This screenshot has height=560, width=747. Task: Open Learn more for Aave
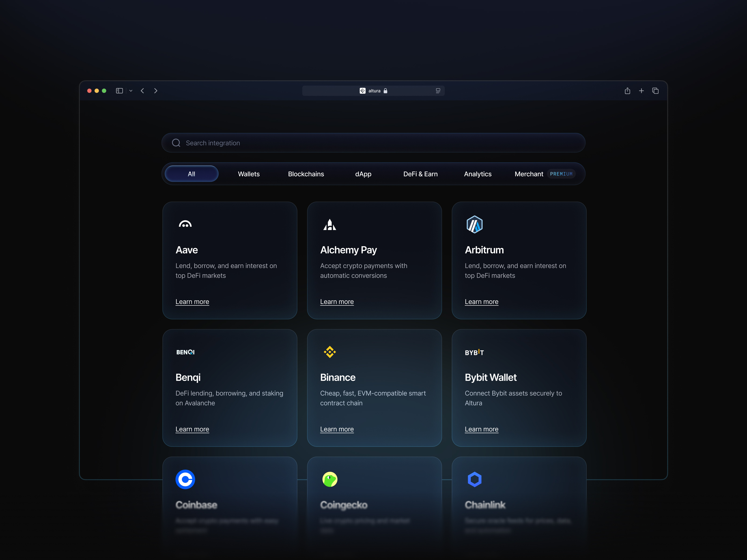click(x=192, y=301)
